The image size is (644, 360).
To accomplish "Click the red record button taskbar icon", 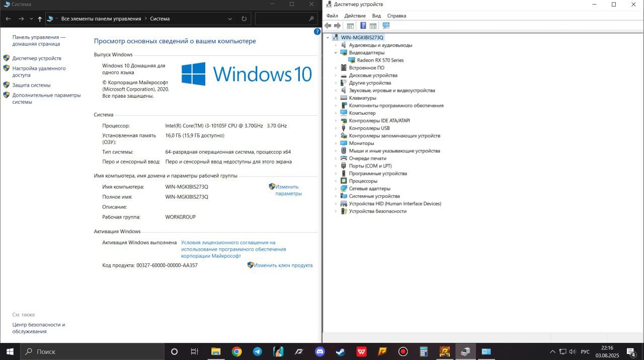I will 403,351.
